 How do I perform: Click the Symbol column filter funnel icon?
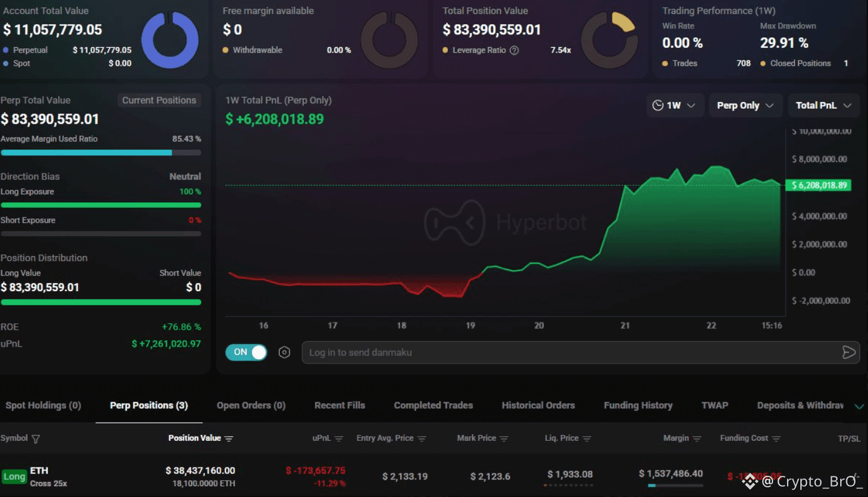click(36, 438)
